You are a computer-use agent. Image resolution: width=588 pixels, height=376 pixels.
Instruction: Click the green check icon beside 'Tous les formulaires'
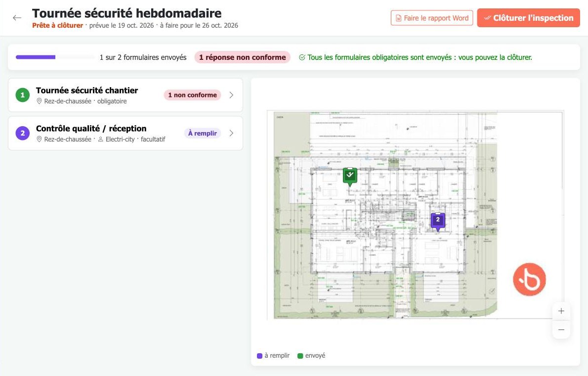coord(302,57)
